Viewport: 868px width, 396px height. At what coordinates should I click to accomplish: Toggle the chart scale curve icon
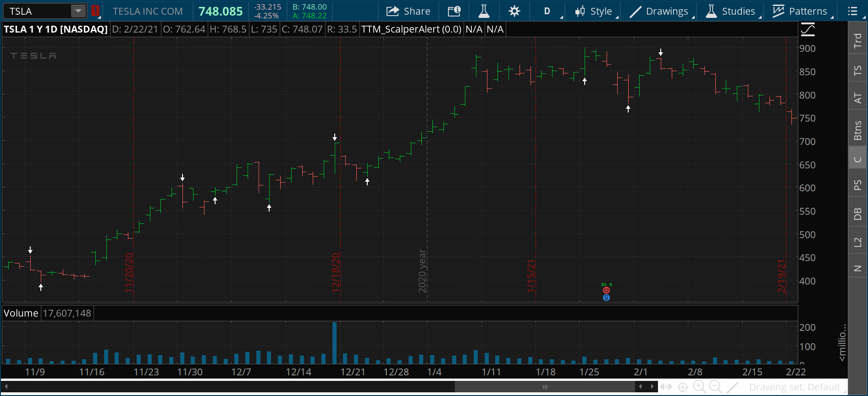pyautogui.click(x=808, y=30)
